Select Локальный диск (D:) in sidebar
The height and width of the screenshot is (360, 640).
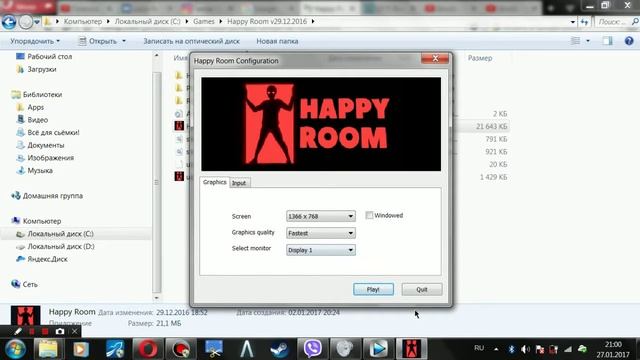60,246
